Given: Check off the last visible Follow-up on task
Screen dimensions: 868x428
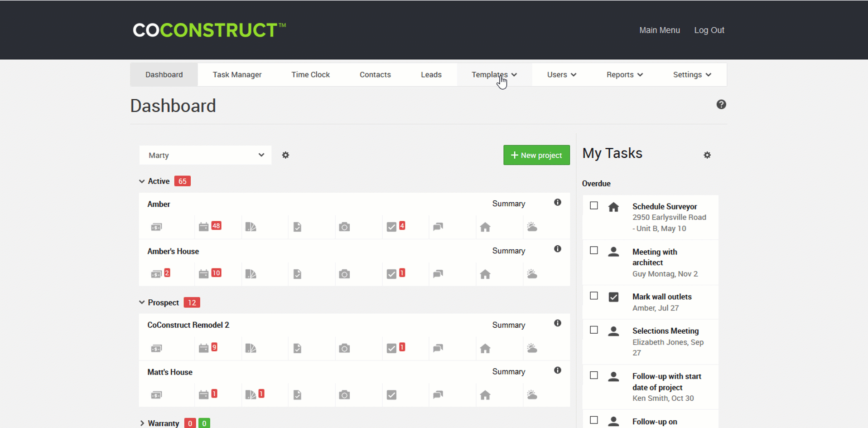Looking at the screenshot, I should 594,420.
